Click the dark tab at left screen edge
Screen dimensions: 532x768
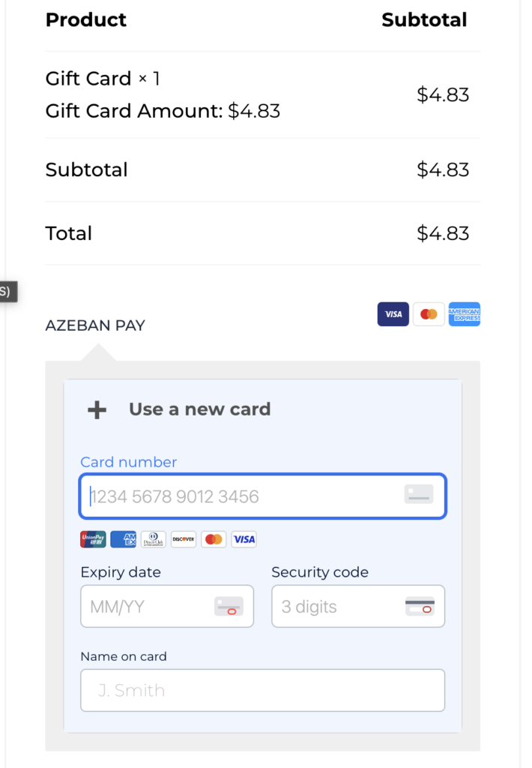pyautogui.click(x=7, y=292)
